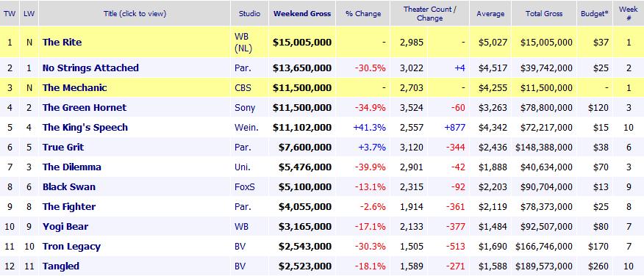Sort by Average column header
The width and height of the screenshot is (644, 276).
pos(490,13)
